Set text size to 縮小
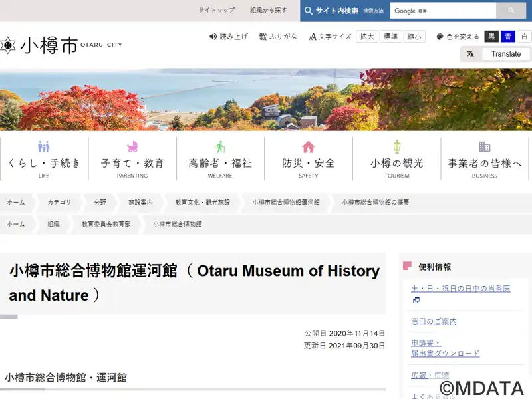 (x=415, y=37)
